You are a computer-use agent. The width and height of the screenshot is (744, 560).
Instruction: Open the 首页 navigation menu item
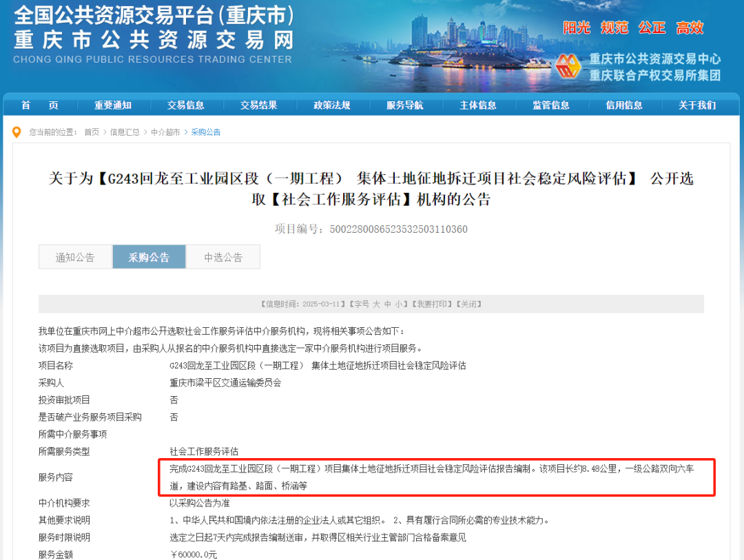[40, 105]
